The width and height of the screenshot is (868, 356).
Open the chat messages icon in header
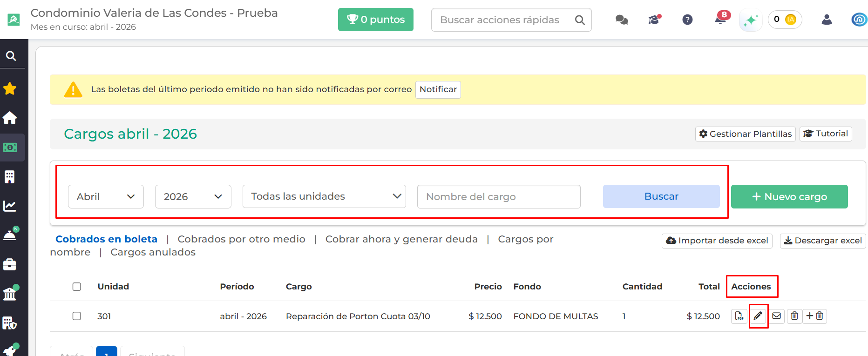click(622, 20)
